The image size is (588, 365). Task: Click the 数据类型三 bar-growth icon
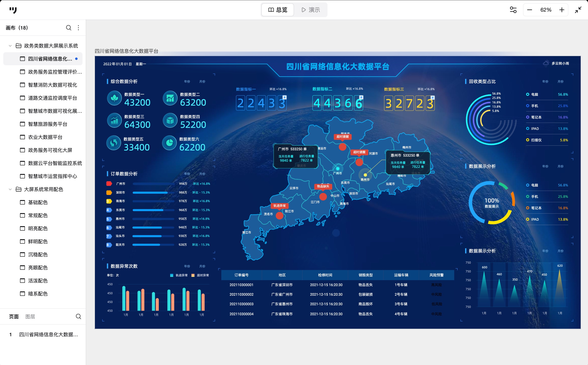tap(114, 120)
